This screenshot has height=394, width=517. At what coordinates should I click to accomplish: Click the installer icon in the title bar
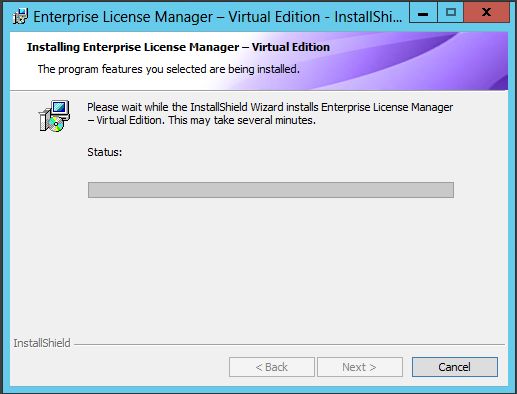click(20, 16)
